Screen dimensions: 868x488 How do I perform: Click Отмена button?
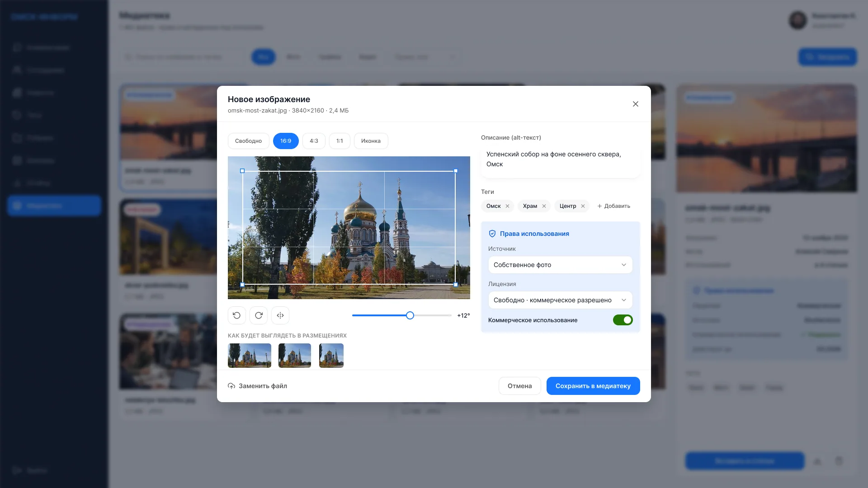519,386
